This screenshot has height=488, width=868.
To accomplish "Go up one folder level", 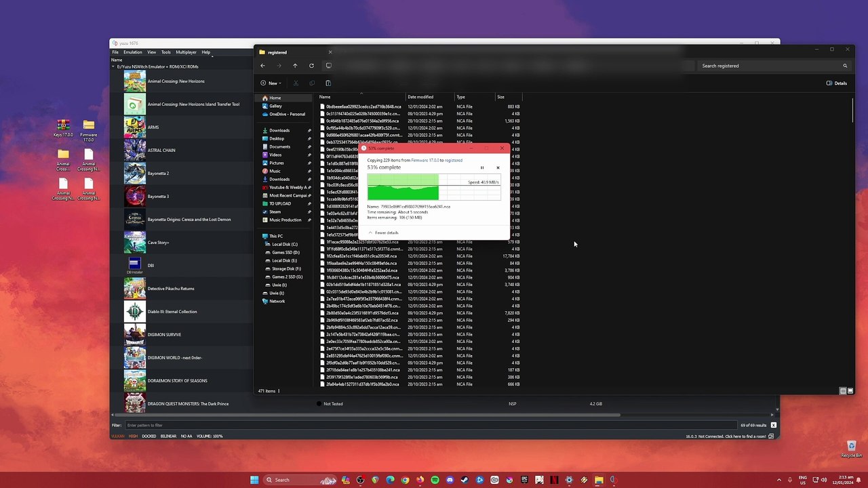I will (295, 66).
